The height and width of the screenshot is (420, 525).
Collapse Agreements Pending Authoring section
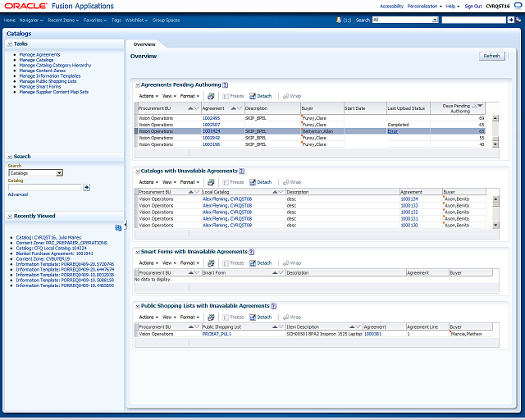(138, 85)
